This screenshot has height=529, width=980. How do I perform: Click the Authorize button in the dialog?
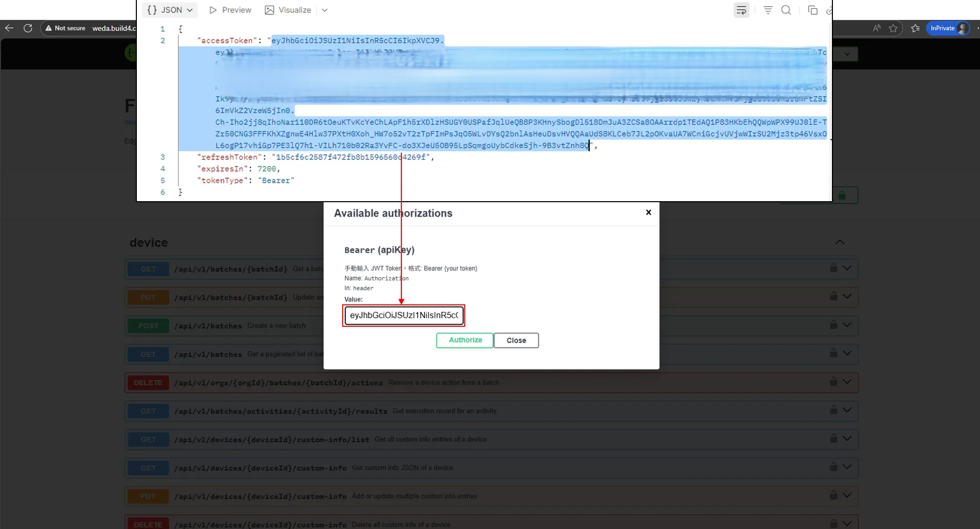[x=464, y=340]
